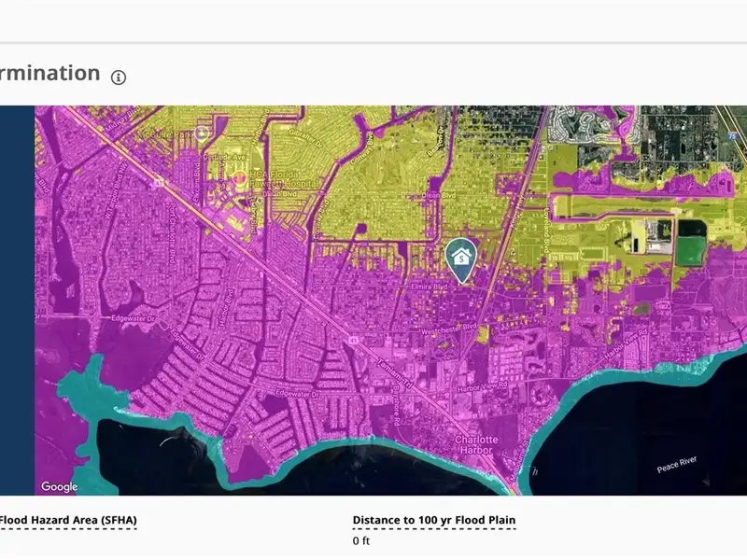Click the HCA Florida Fawcett Hospital marker
Image resolution: width=747 pixels, height=560 pixels.
coord(239,176)
